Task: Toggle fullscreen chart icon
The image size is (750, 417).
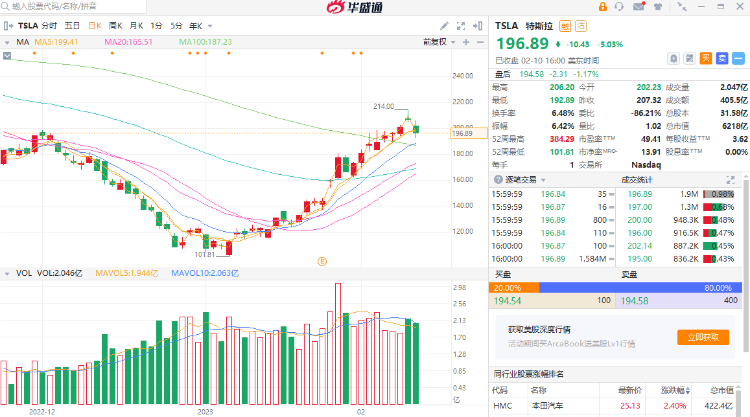Action: point(461,26)
